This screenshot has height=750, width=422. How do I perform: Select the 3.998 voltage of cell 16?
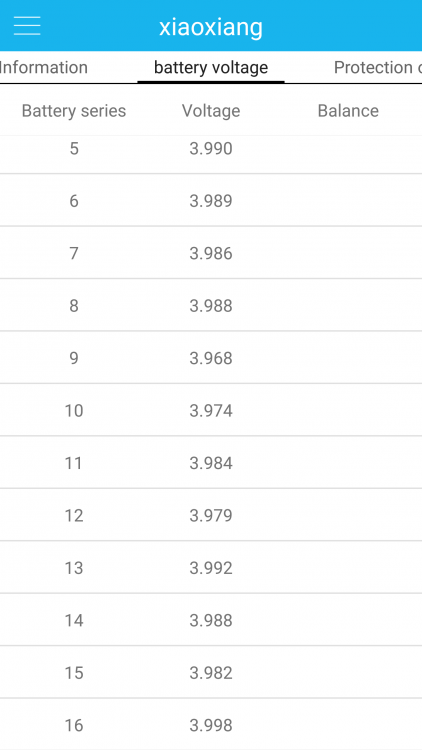tap(211, 725)
